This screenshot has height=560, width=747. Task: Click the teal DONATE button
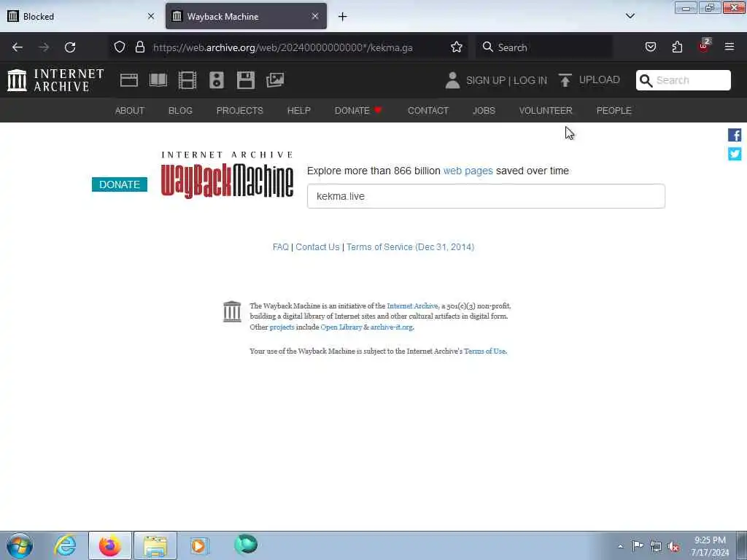[120, 184]
